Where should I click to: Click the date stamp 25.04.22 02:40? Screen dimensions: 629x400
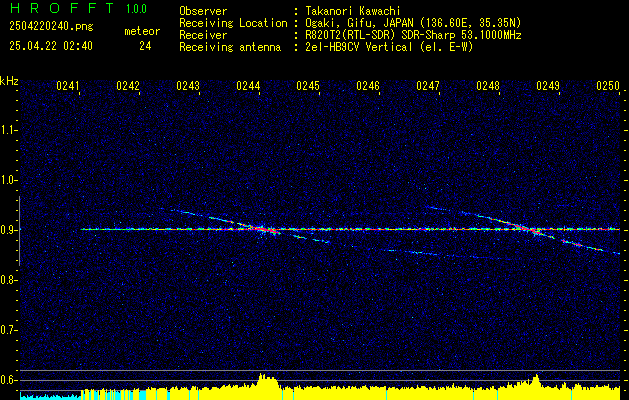51,46
